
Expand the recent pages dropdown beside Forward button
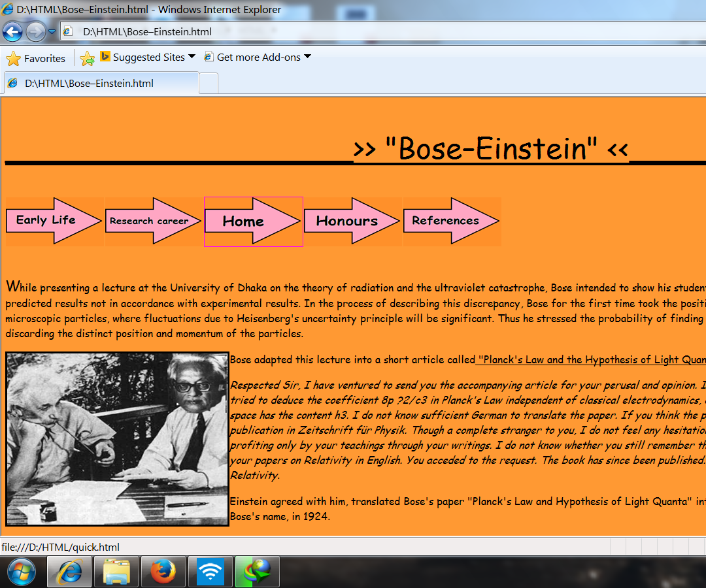[51, 31]
